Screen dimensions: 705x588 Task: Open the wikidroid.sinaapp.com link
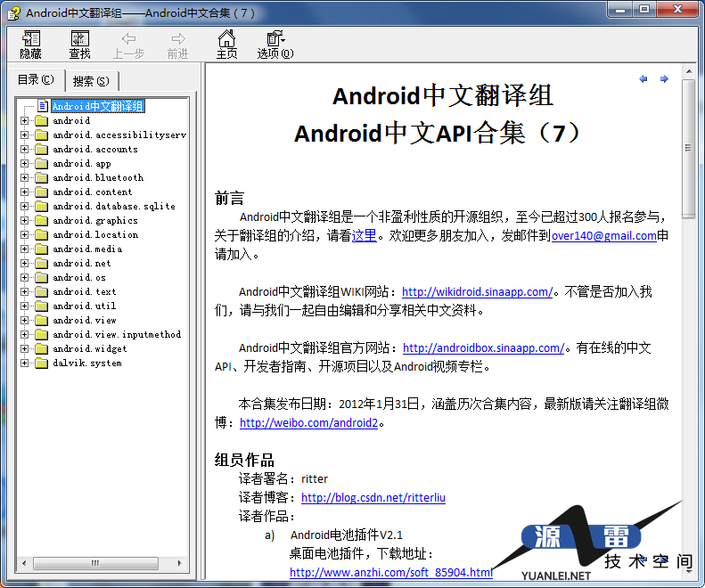[x=477, y=291]
